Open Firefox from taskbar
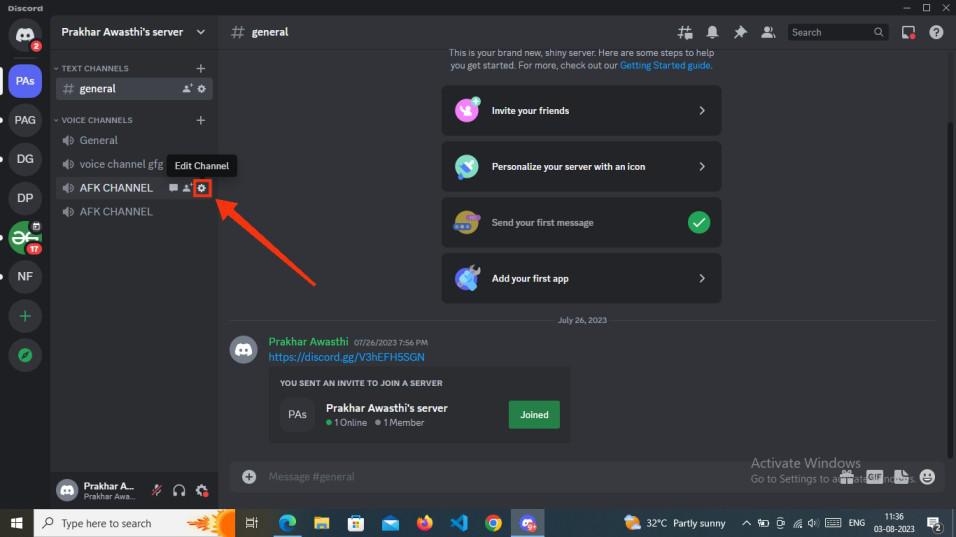 (x=424, y=523)
